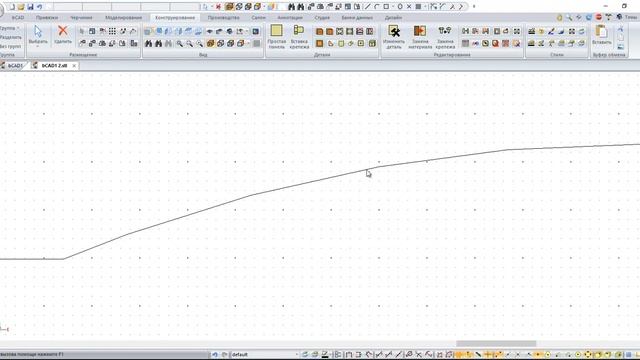Click the first orange panel icon in Детали group
This screenshot has width=640, height=360.
320,31
